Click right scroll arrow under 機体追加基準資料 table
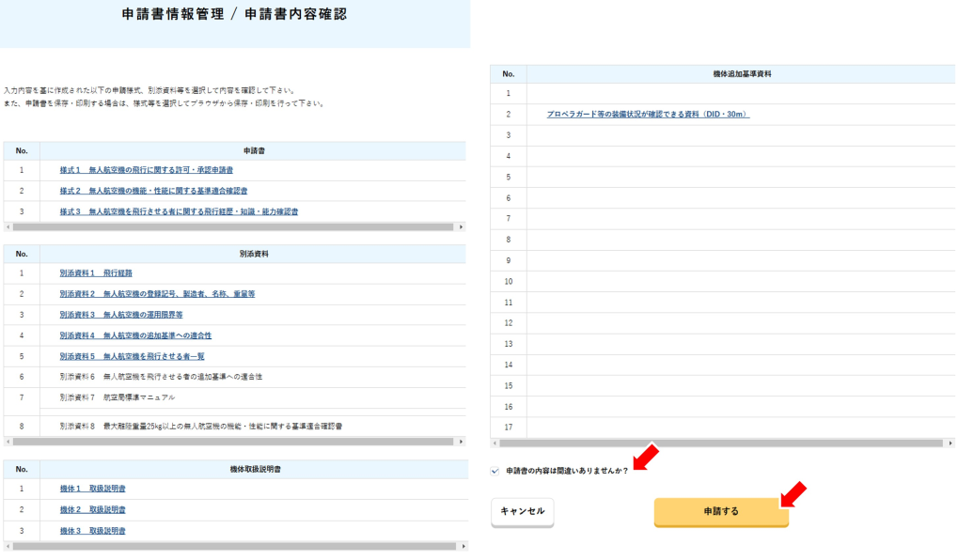Screen dimensions: 958x560 (x=950, y=443)
